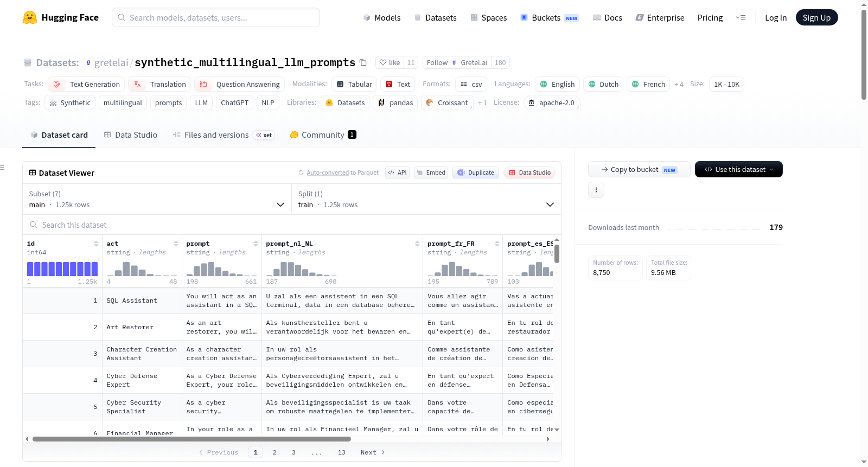Expand the +4 more languages
Image resolution: width=868 pixels, height=467 pixels.
click(679, 84)
